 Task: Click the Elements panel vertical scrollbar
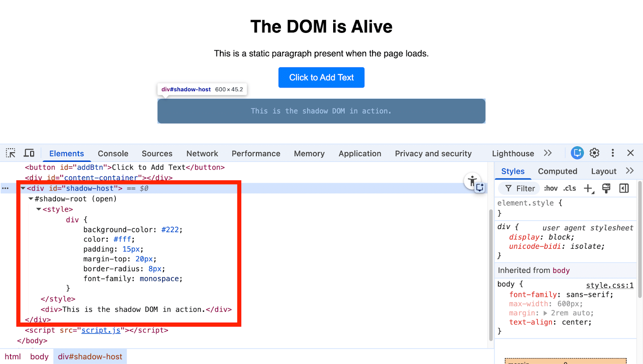491,275
